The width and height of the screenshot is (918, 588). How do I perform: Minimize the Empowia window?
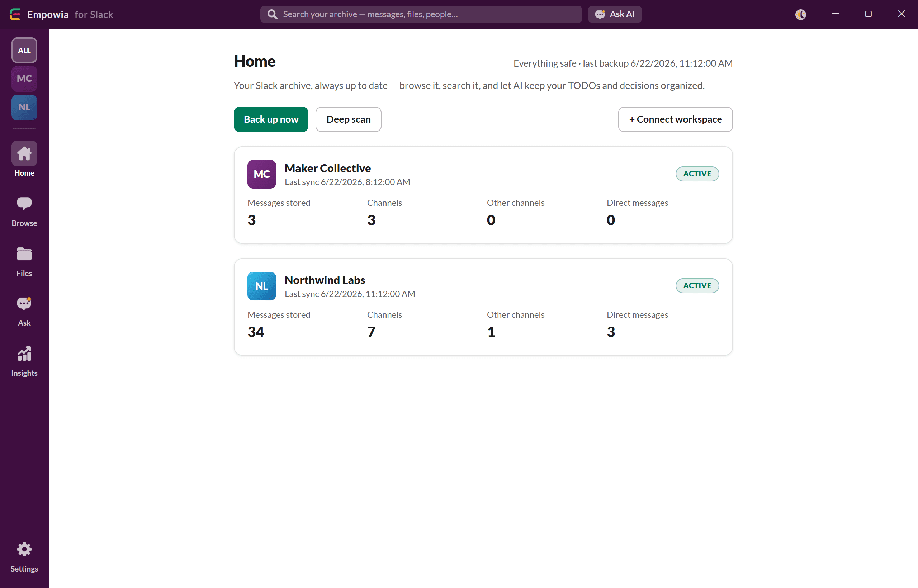tap(836, 14)
